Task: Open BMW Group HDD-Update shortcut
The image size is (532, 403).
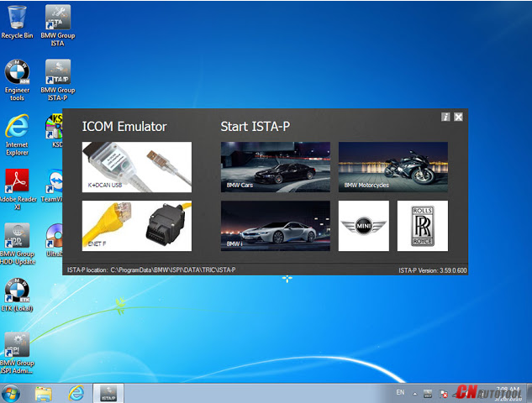Action: (x=17, y=244)
